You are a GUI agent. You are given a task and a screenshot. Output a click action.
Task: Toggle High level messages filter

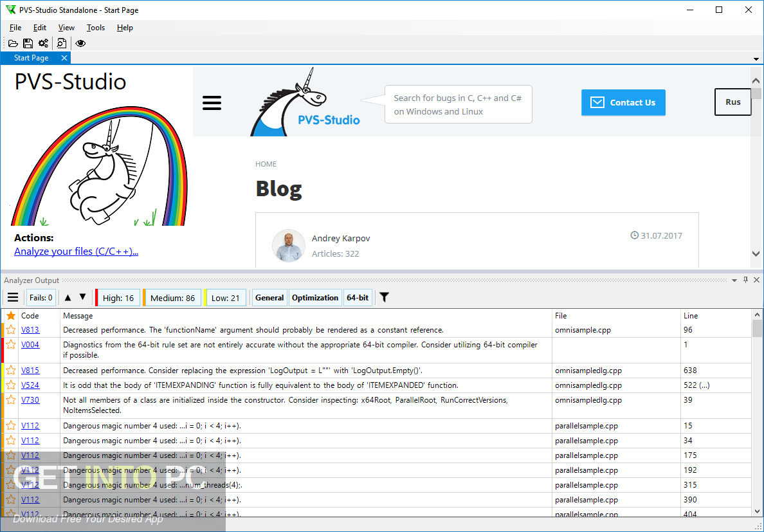pos(118,298)
